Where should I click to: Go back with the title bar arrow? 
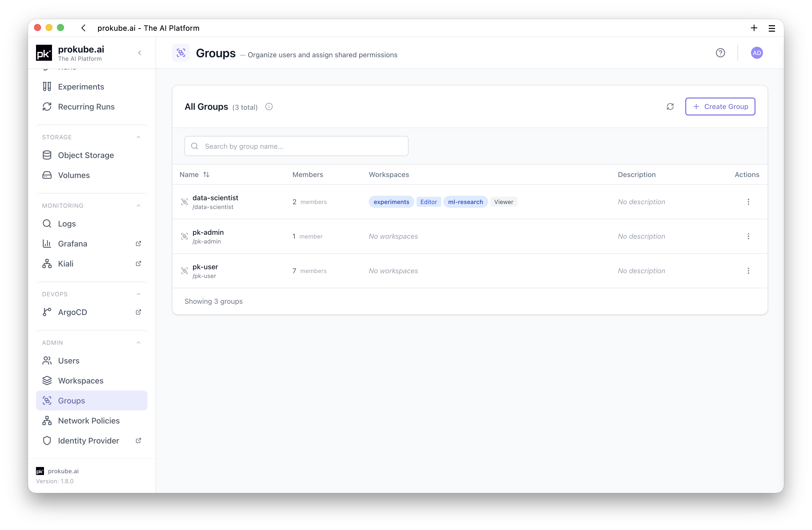click(x=83, y=28)
